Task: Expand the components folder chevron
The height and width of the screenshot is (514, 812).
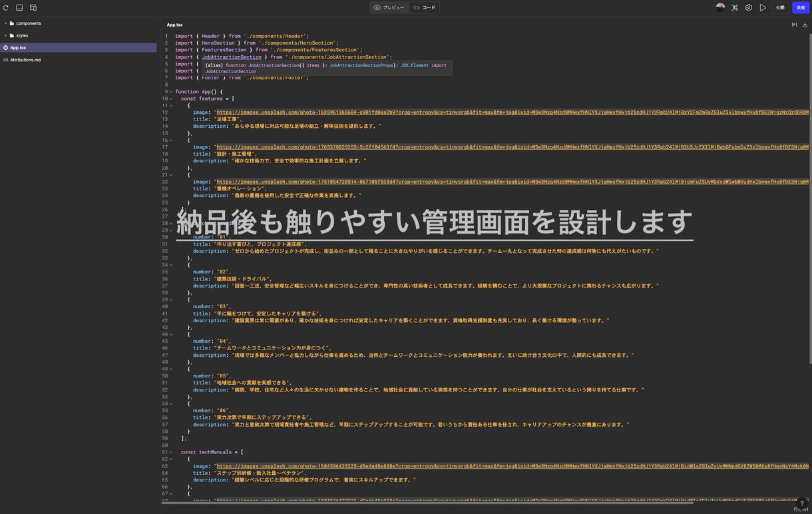Action: pyautogui.click(x=5, y=23)
